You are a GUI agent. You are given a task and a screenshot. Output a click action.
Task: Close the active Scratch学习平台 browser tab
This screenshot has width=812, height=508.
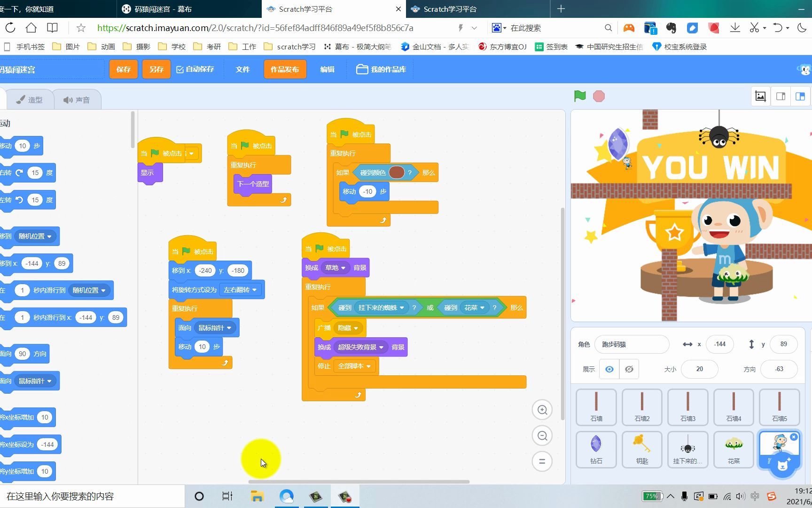pyautogui.click(x=398, y=9)
